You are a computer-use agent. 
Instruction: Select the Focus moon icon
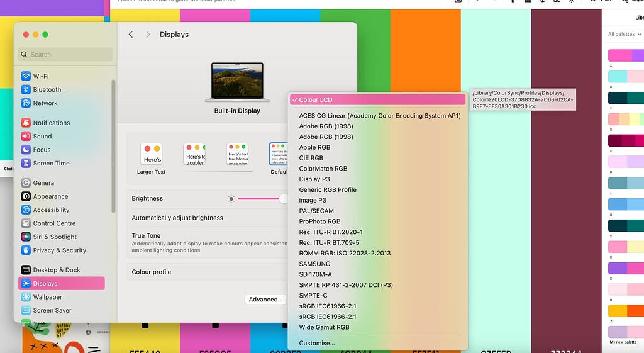[26, 150]
